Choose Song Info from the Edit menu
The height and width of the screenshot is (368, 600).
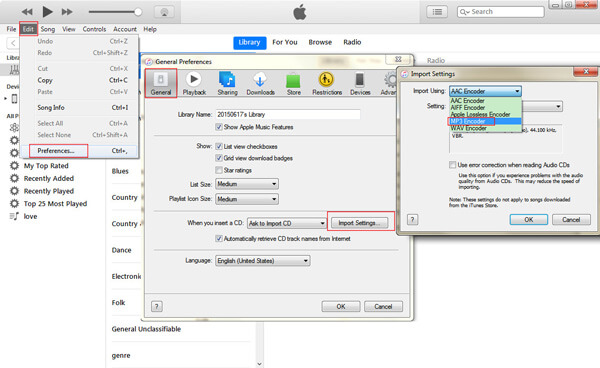[80, 107]
